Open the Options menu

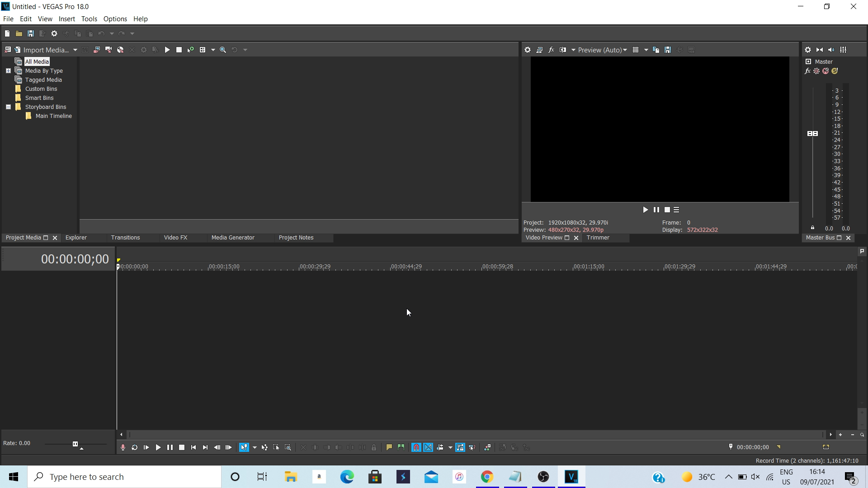[x=115, y=19]
